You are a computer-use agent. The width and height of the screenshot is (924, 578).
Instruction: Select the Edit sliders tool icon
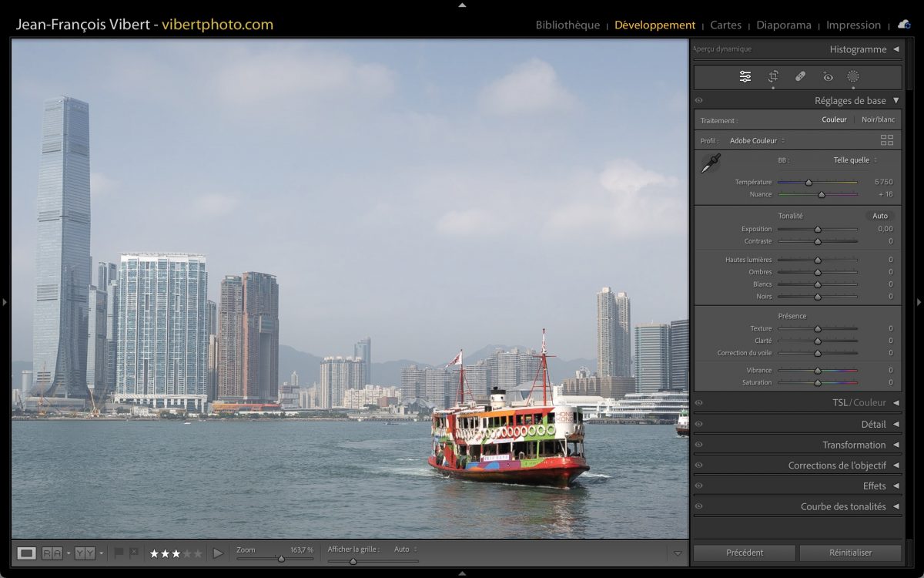click(745, 76)
